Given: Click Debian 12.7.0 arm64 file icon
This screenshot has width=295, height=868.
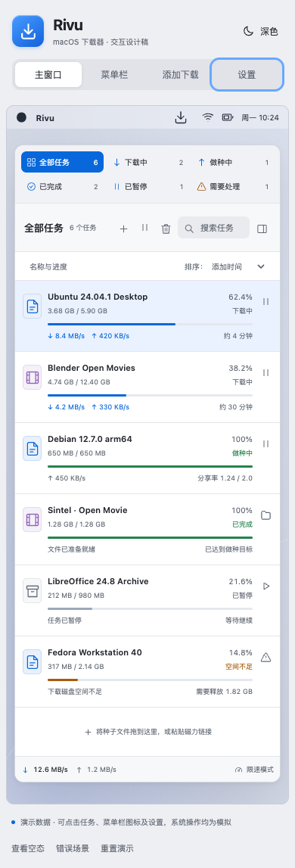Looking at the screenshot, I should click(32, 449).
